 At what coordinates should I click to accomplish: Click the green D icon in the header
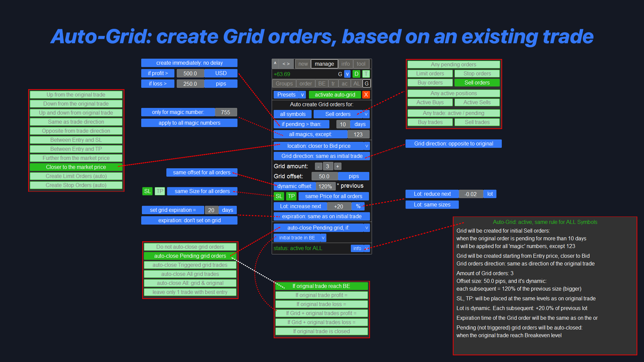click(356, 74)
